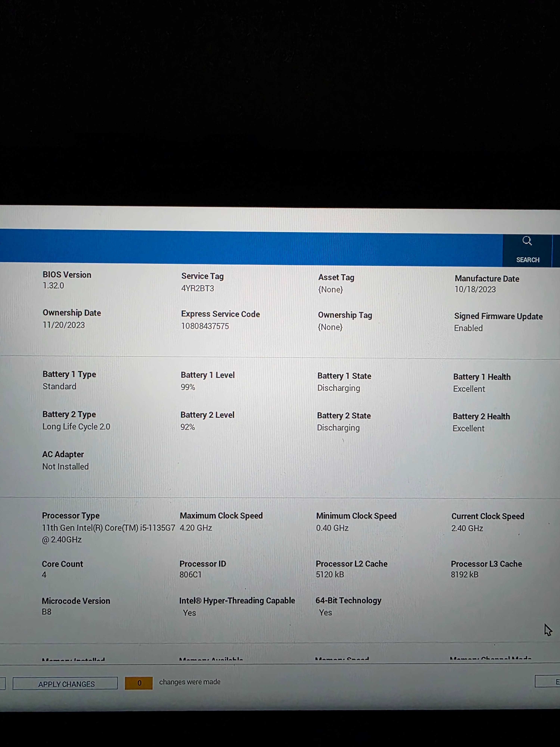Click Battery 2 Level value 92%
Viewport: 560px width, 747px height.
tap(187, 427)
